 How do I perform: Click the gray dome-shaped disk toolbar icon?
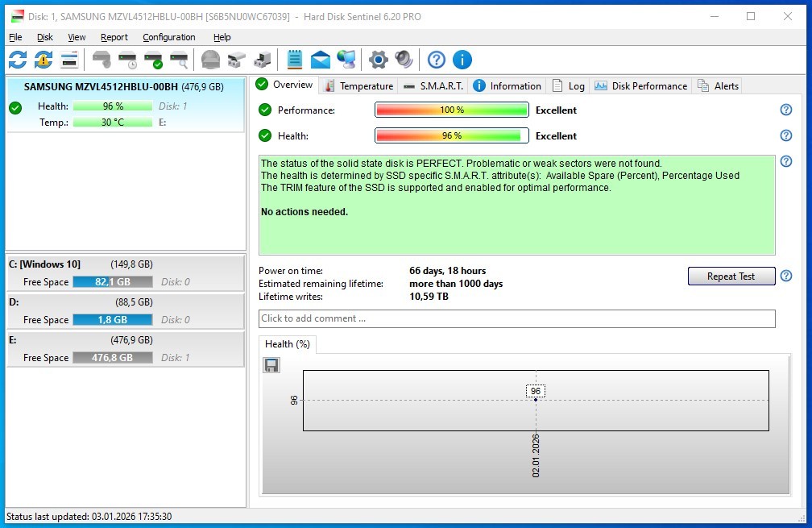click(210, 60)
